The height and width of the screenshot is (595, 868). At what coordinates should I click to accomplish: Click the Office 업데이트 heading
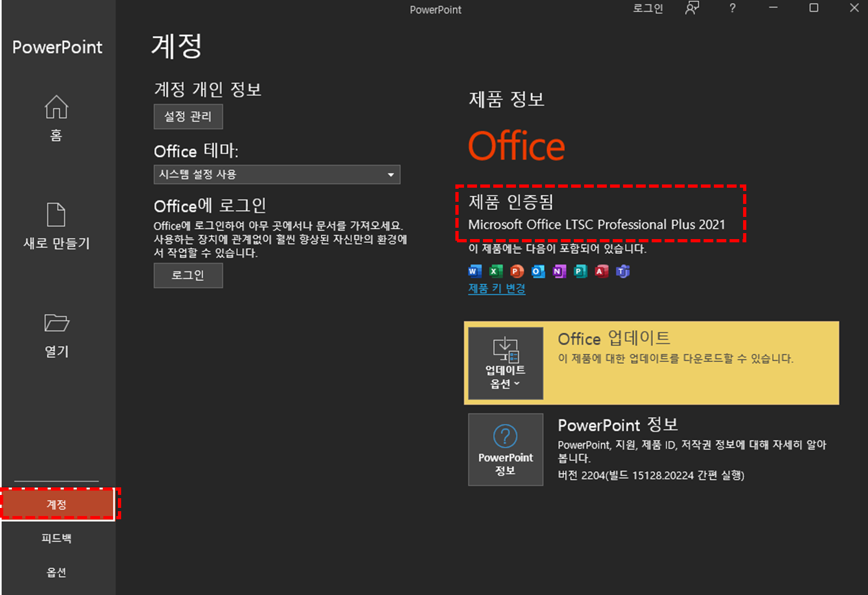[x=614, y=339]
